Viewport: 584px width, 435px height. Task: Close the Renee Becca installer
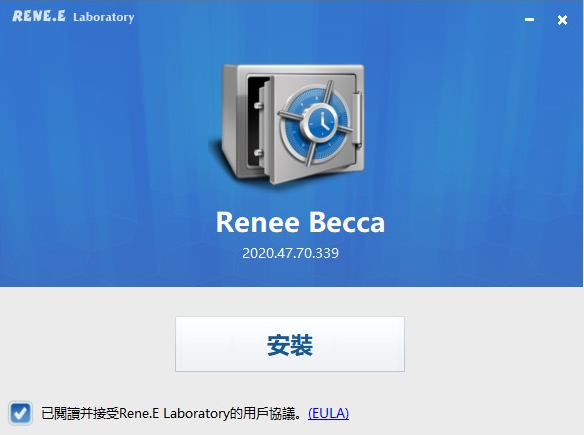tap(562, 20)
